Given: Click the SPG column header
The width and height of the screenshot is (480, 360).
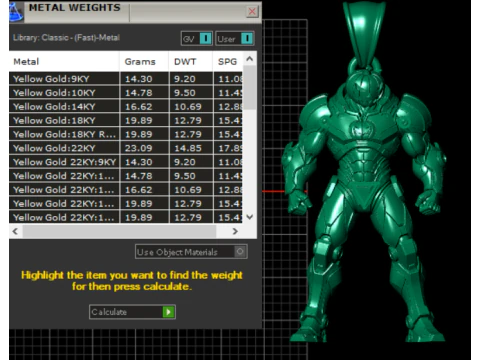Looking at the screenshot, I should pyautogui.click(x=228, y=62).
